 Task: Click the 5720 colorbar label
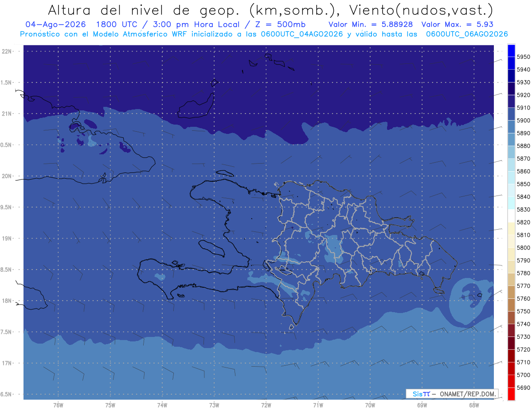coord(524,349)
